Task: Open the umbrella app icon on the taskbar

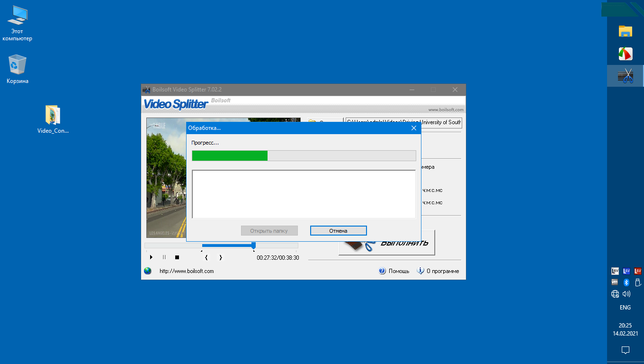Action: (626, 54)
